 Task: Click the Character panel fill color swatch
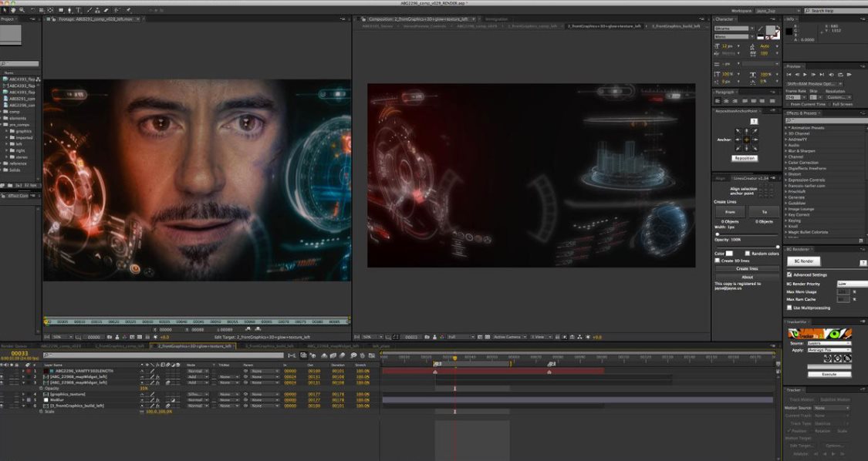(771, 30)
